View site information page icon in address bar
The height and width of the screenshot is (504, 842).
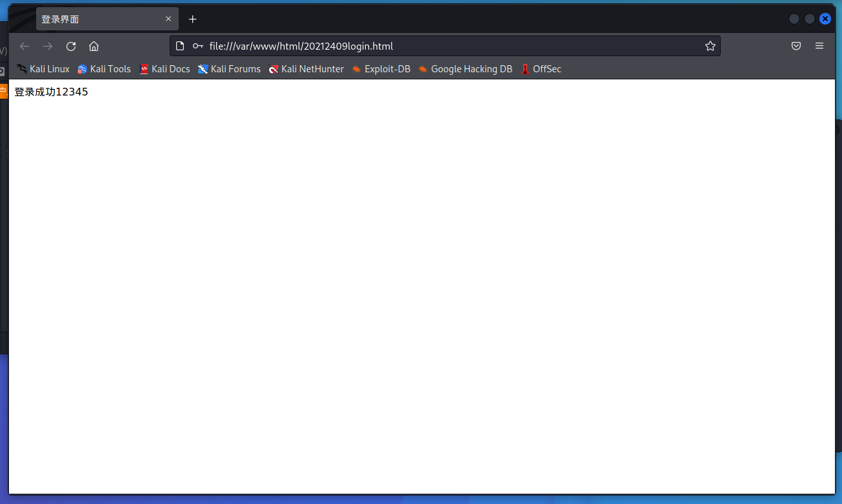click(x=181, y=46)
